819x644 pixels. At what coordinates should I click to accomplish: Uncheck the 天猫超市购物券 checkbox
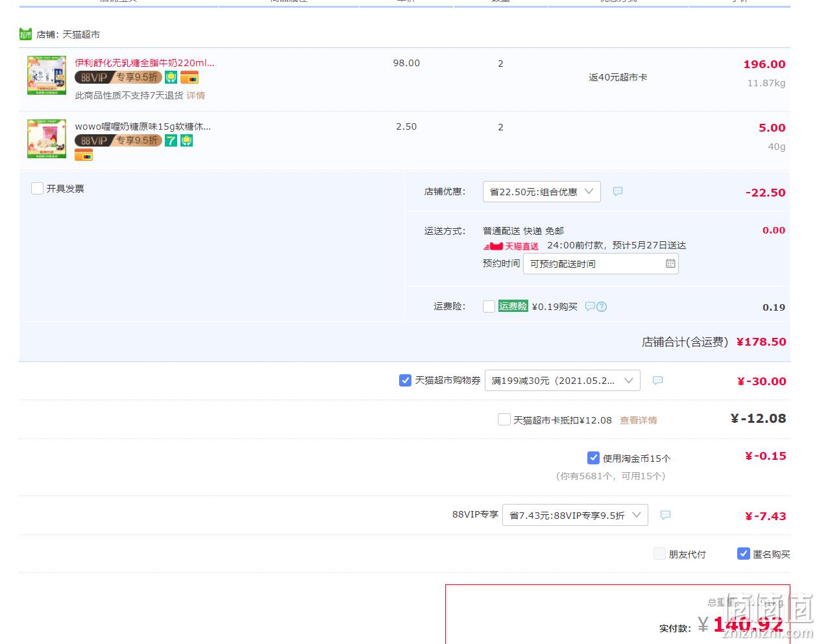coord(405,381)
